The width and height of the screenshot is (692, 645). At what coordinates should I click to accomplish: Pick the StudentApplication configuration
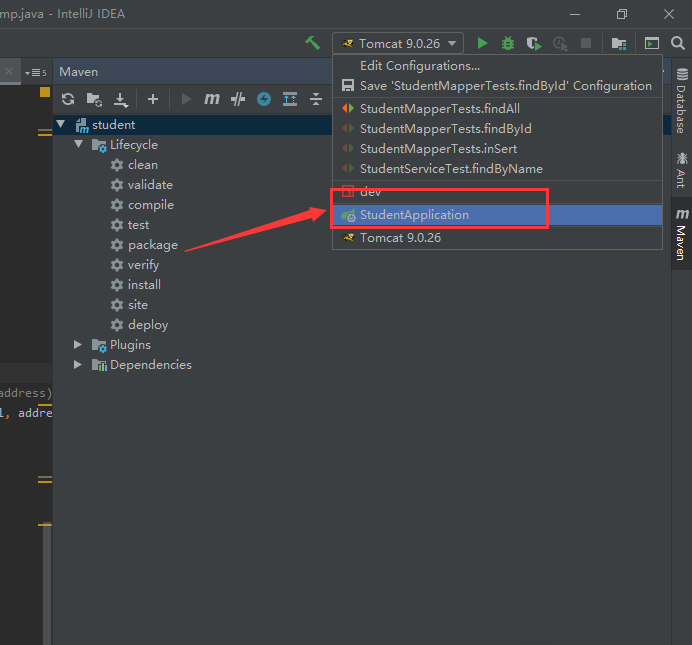tap(497, 215)
